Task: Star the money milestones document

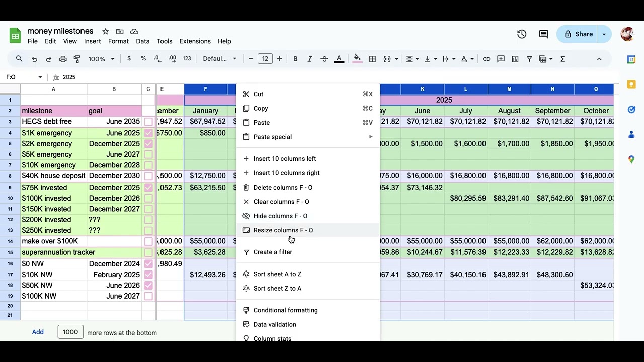Action: click(105, 31)
